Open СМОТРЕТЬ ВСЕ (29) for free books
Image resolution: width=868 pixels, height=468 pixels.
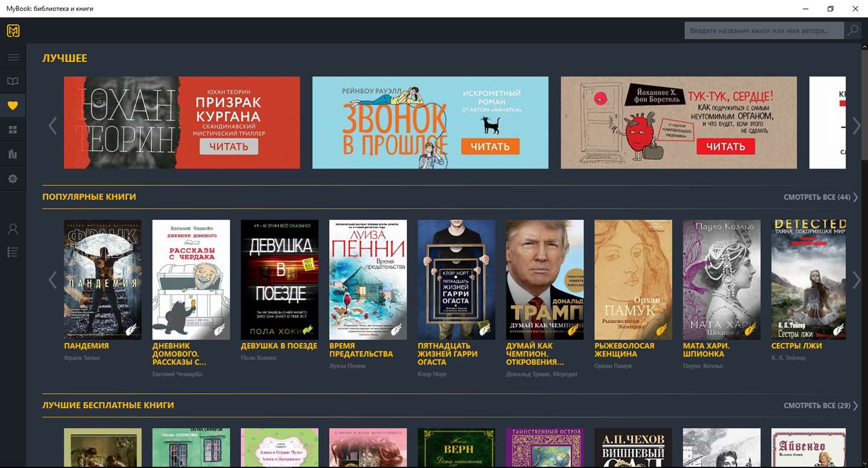coord(817,406)
